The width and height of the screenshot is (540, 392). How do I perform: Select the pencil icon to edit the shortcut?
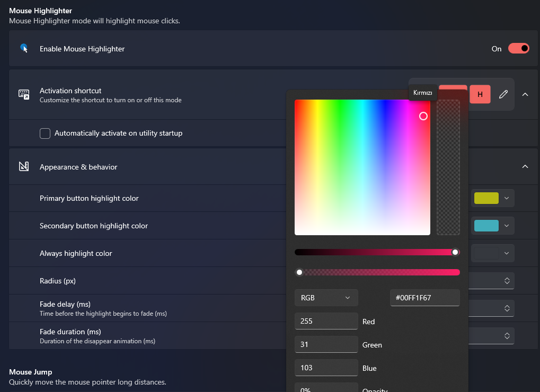point(503,94)
